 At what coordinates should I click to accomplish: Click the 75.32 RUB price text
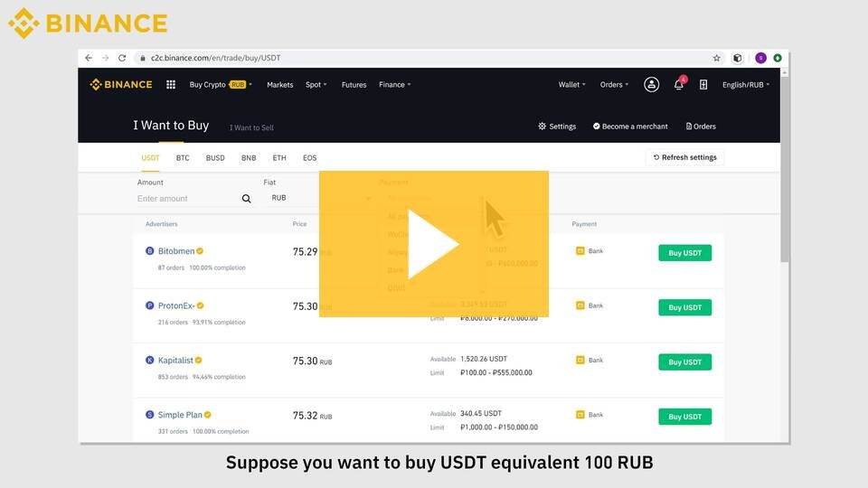tap(312, 416)
